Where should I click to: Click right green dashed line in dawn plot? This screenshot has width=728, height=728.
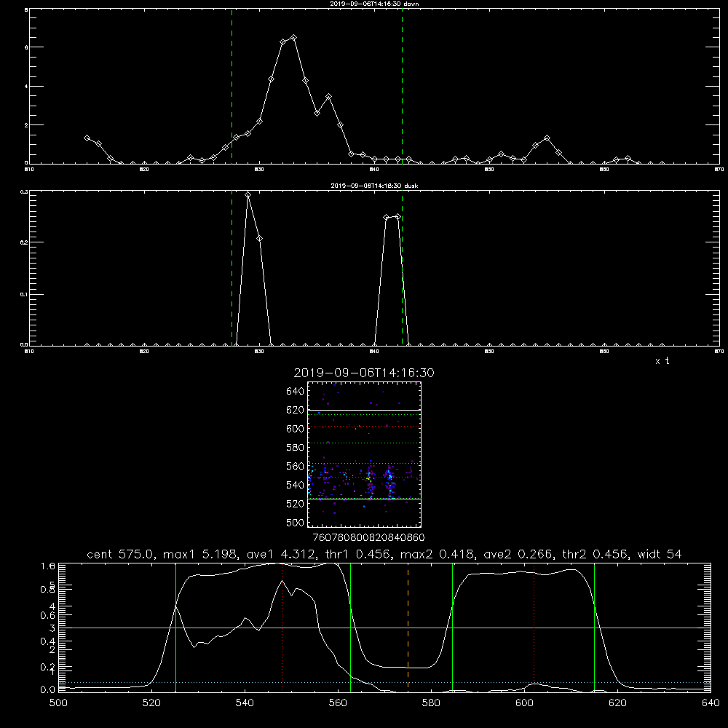tap(402, 86)
